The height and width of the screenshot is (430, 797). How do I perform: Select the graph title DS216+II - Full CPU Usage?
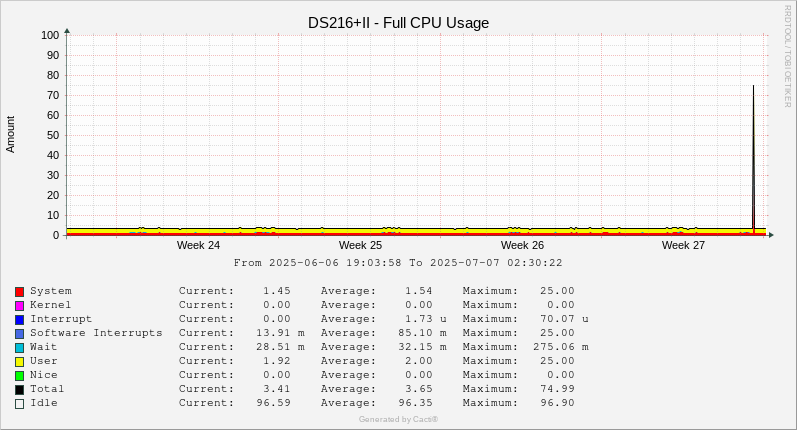click(x=398, y=23)
